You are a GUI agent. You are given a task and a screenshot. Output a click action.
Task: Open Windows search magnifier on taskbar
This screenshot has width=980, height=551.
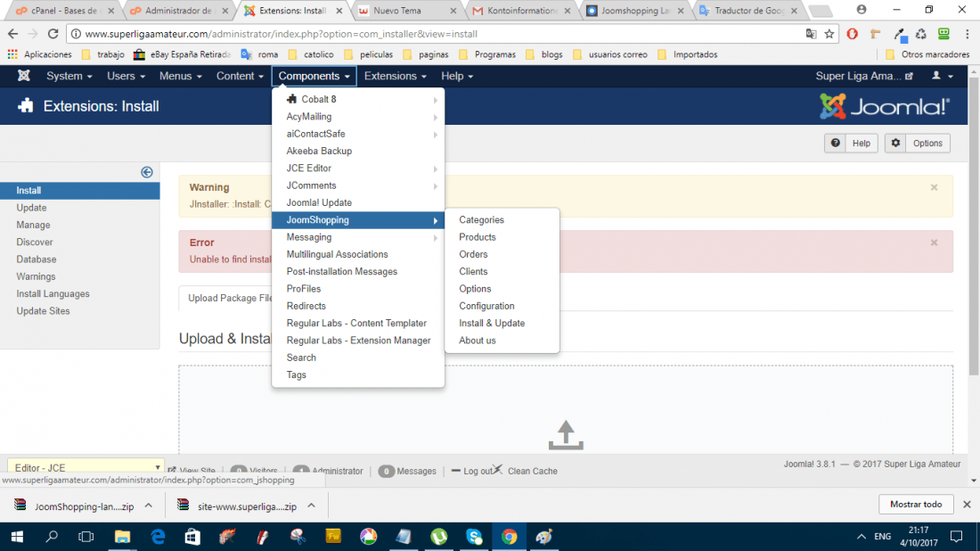(52, 537)
